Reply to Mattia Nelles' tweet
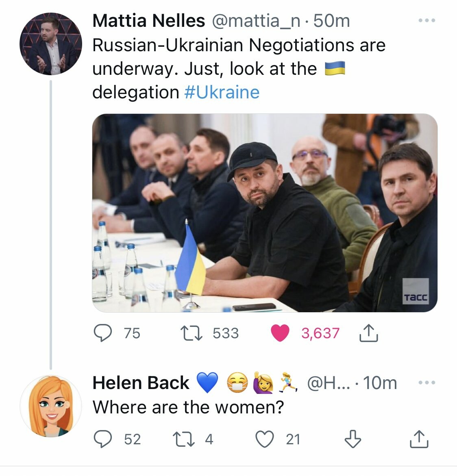 [103, 333]
